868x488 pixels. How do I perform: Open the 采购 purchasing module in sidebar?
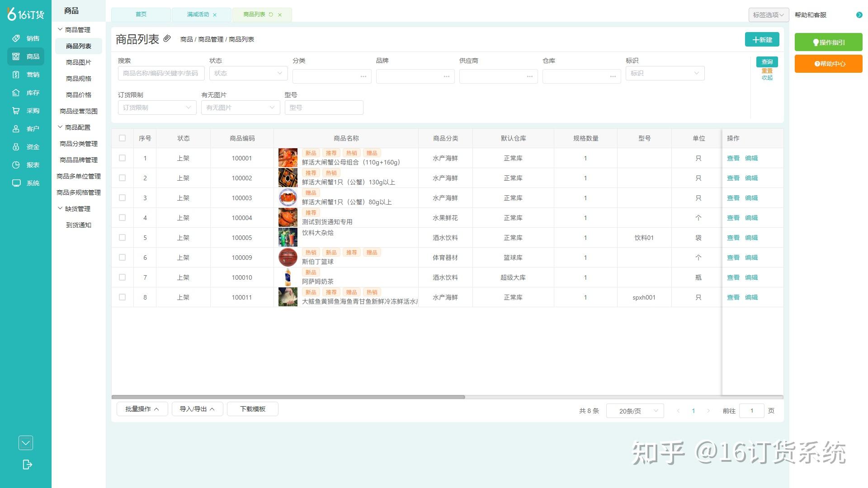[x=26, y=111]
